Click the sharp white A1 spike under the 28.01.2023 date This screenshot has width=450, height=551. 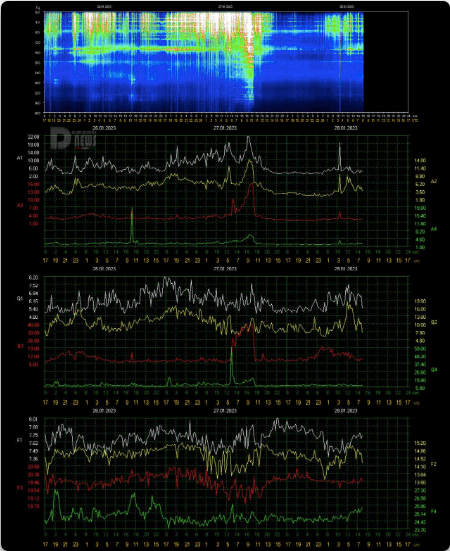click(340, 156)
